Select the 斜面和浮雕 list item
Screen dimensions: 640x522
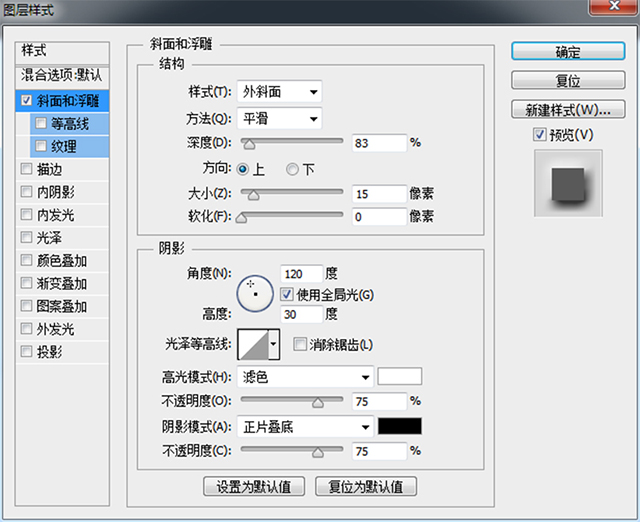[x=62, y=101]
